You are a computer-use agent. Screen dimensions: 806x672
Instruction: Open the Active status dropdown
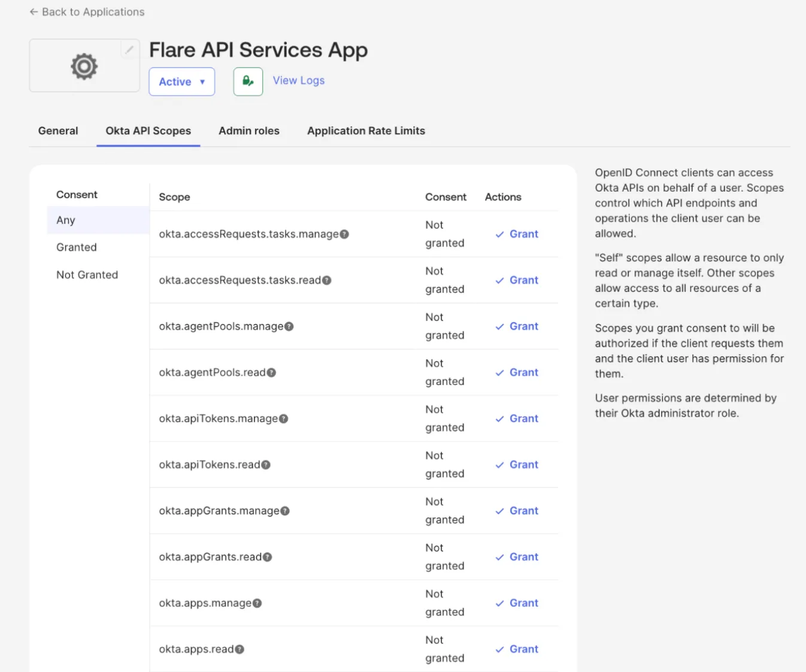[x=181, y=81]
